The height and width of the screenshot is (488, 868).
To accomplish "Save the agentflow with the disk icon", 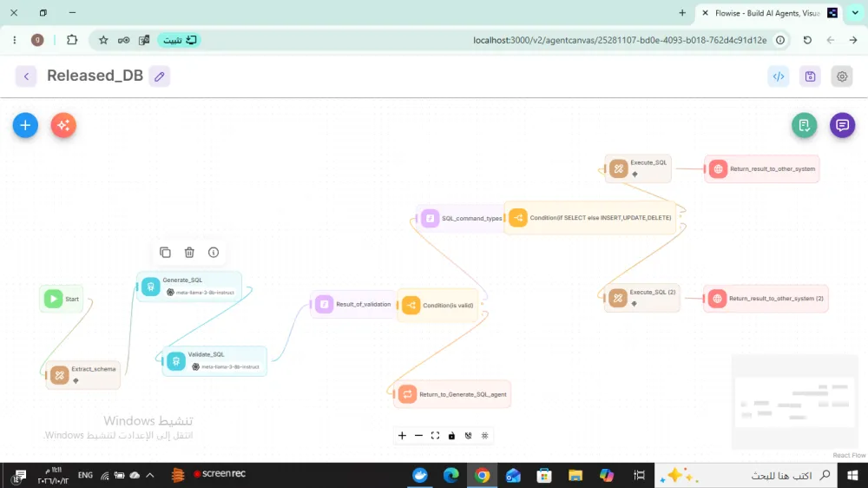I will (811, 76).
